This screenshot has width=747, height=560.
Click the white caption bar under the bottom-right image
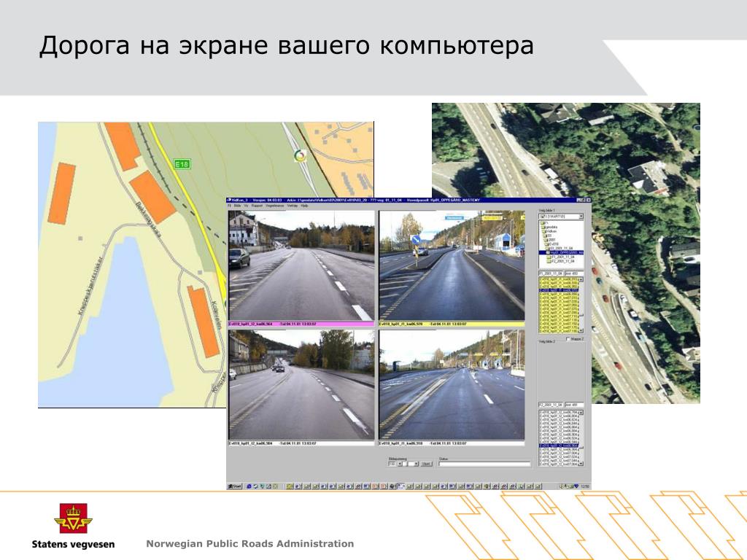(452, 443)
